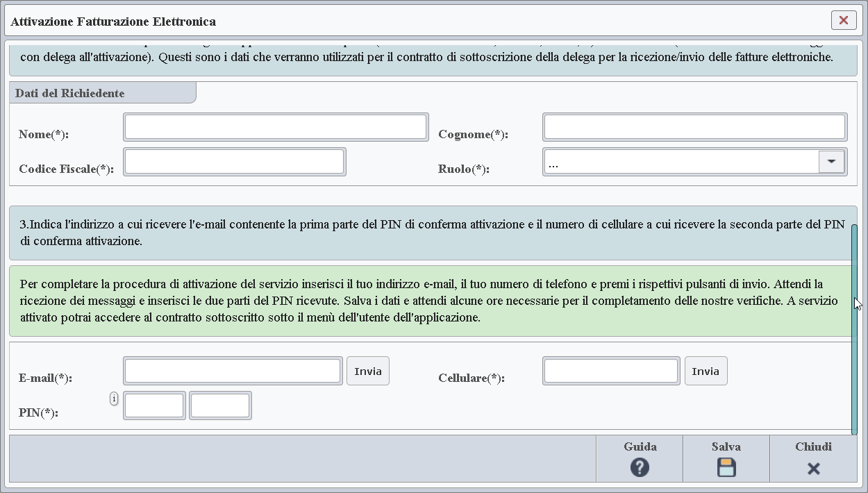Open the Ruolo dropdown arrow

(831, 161)
